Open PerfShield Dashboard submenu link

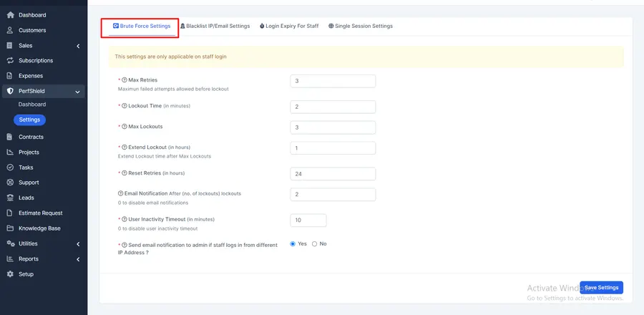click(32, 105)
